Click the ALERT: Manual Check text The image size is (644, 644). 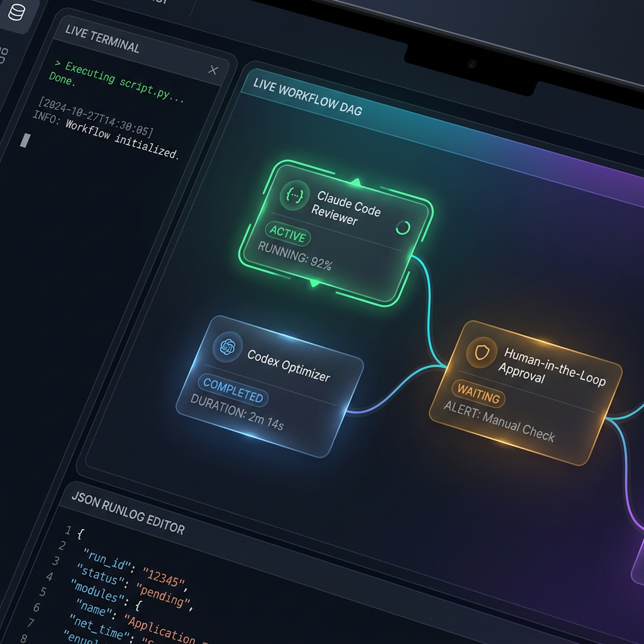tap(499, 422)
